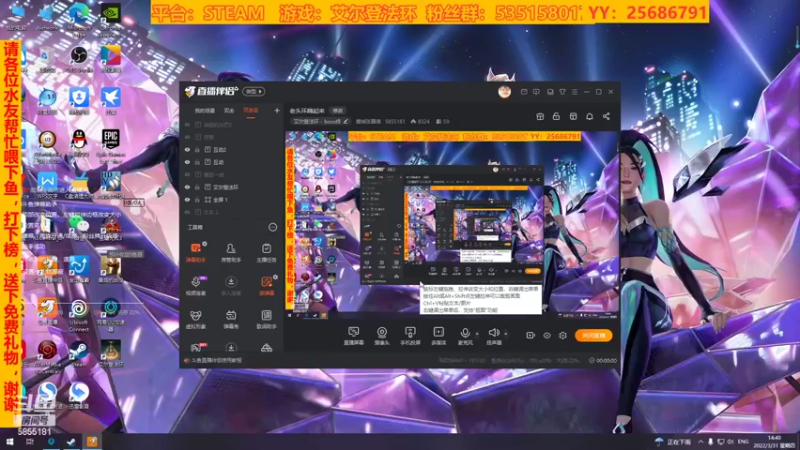Viewport: 800px width, 450px height.
Task: Open the Epic Games Launcher desktop icon
Action: point(110,143)
